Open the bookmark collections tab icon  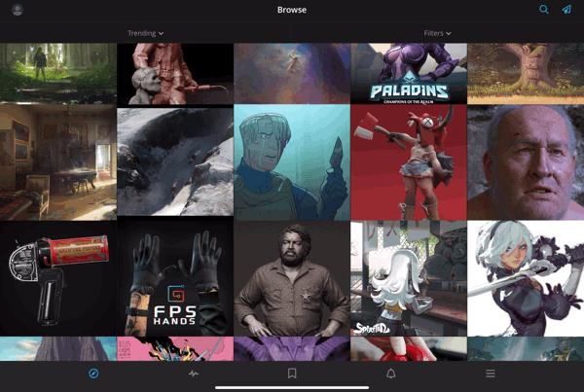[292, 374]
